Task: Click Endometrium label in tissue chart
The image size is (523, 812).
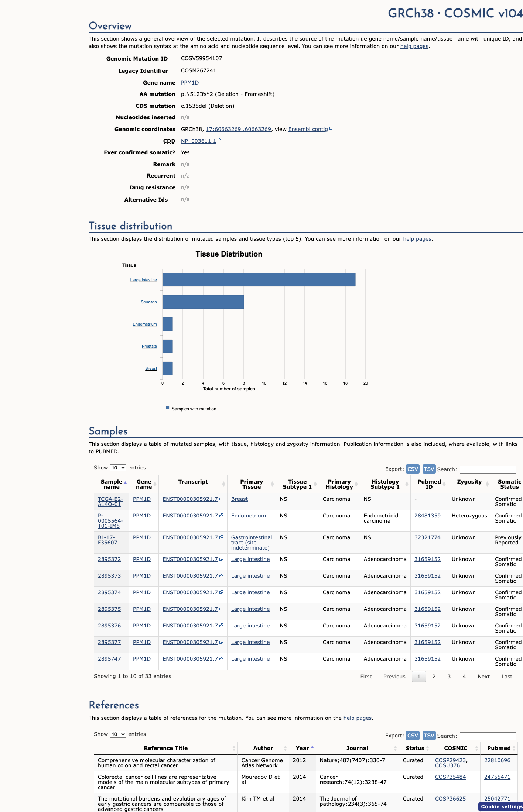Action: (x=145, y=324)
